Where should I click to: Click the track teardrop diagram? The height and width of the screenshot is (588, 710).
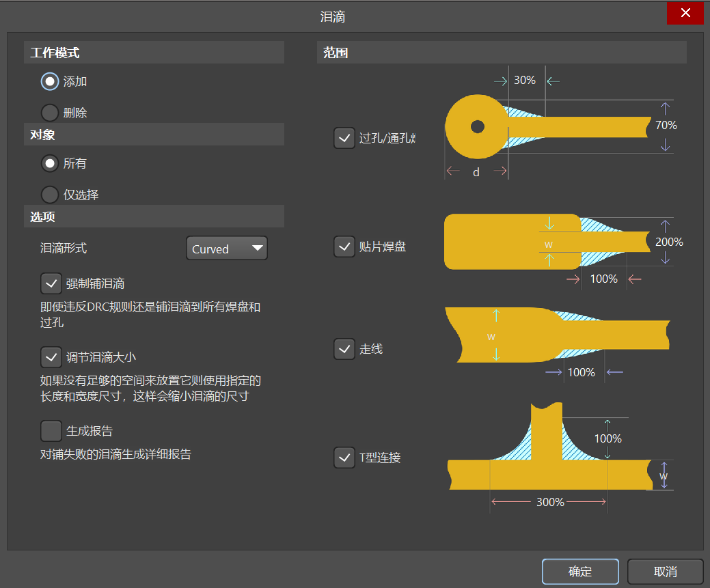coord(558,344)
